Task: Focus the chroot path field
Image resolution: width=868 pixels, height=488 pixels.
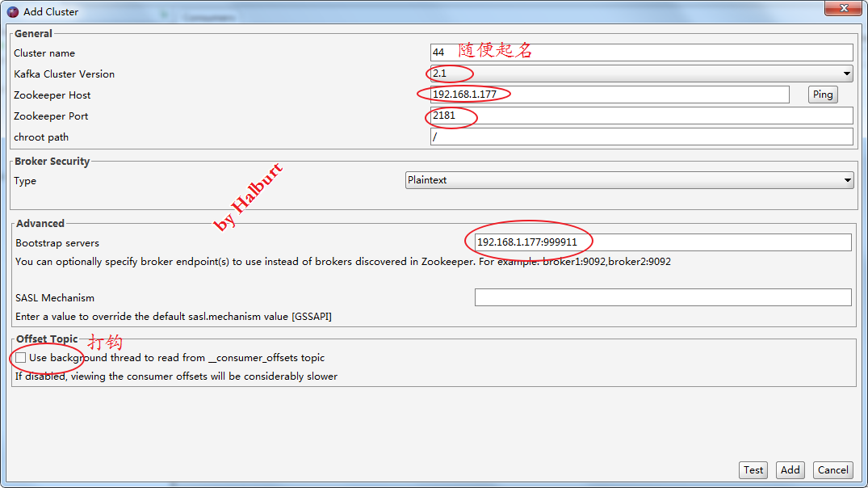Action: point(641,137)
